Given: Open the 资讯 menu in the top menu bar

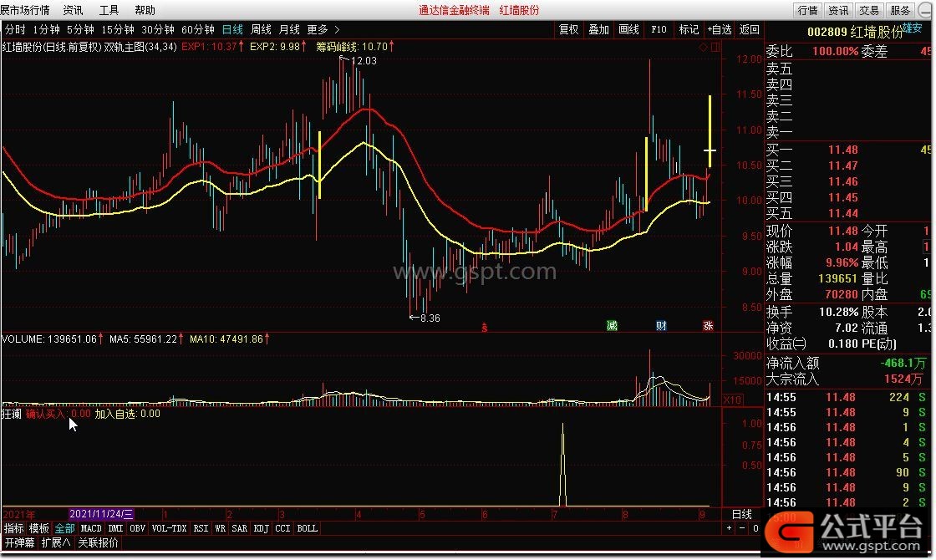Looking at the screenshot, I should (x=73, y=10).
